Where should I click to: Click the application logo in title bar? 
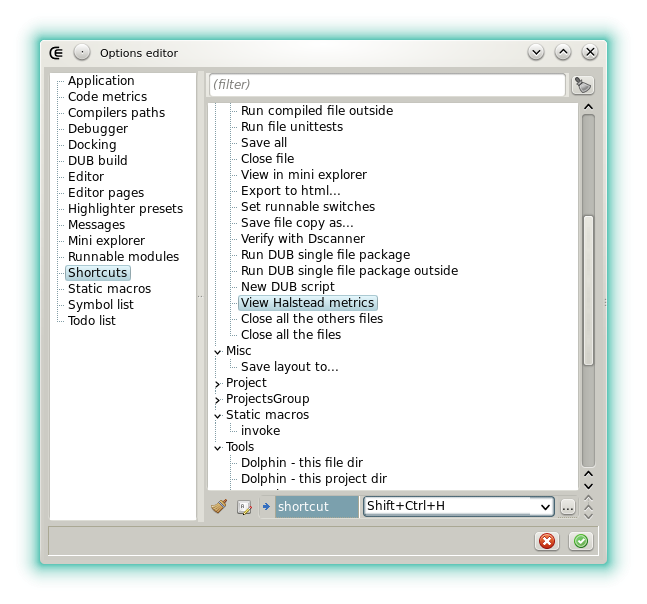[57, 53]
